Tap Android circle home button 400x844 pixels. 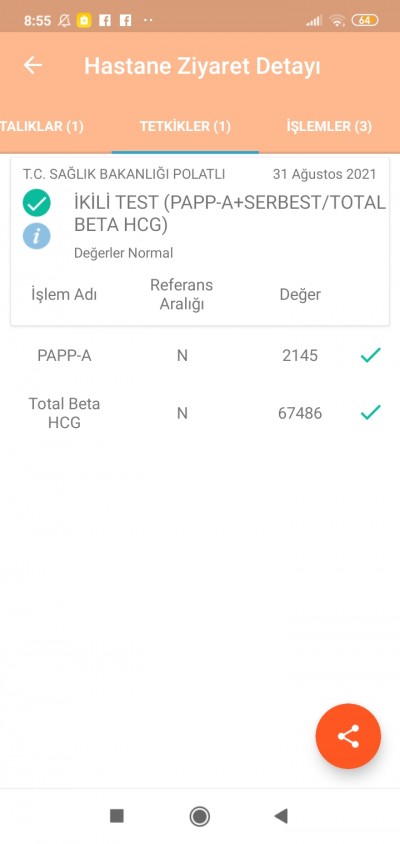pyautogui.click(x=200, y=816)
